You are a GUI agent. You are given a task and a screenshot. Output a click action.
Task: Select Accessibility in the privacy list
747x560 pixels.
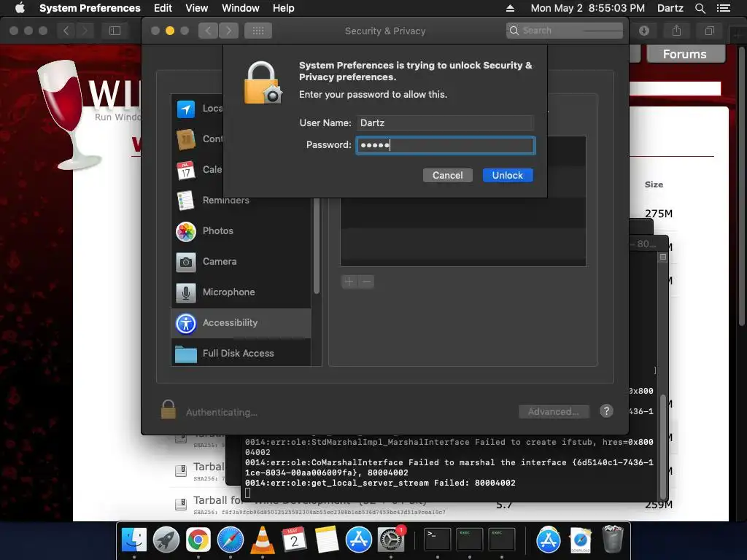tap(241, 323)
